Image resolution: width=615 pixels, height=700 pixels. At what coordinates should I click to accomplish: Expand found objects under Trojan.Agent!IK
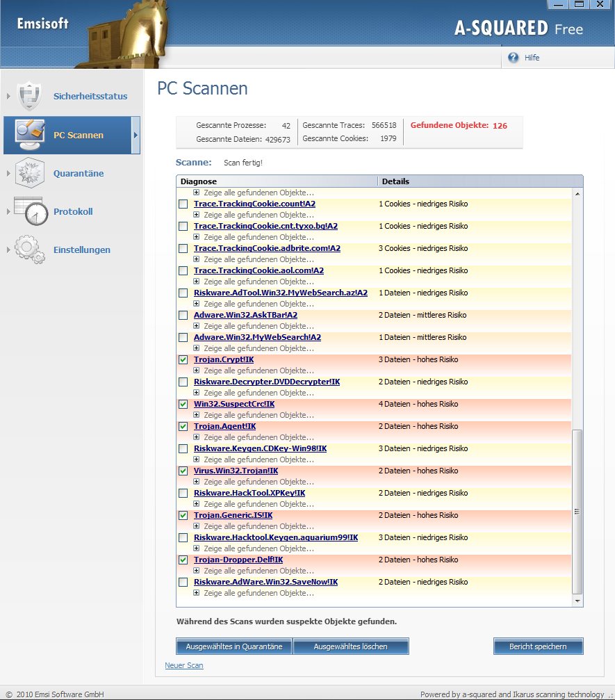(x=197, y=437)
